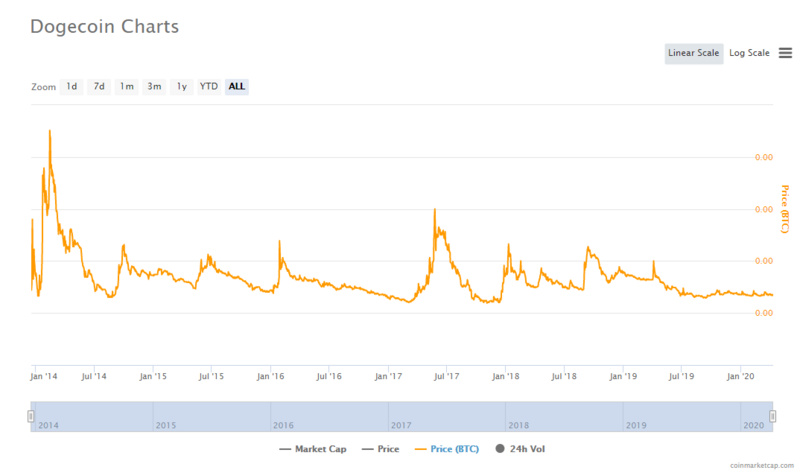Switch to Linear Scale
The height and width of the screenshot is (473, 800).
tap(693, 54)
